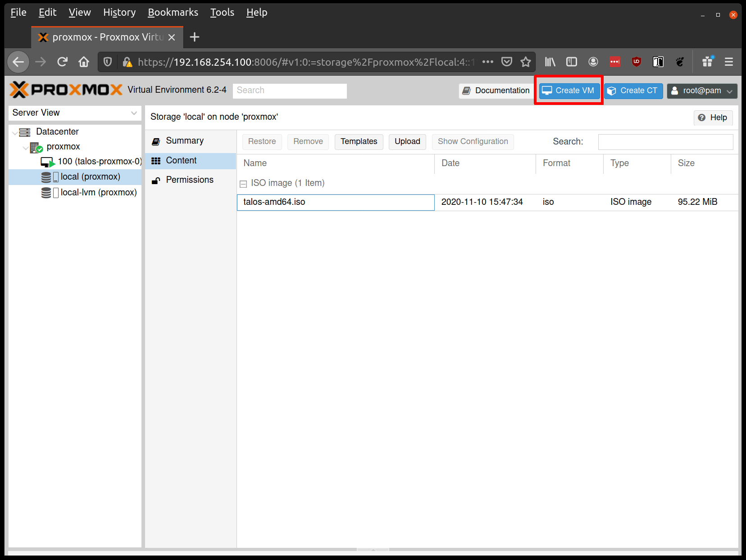Collapse the ISO image group

243,184
